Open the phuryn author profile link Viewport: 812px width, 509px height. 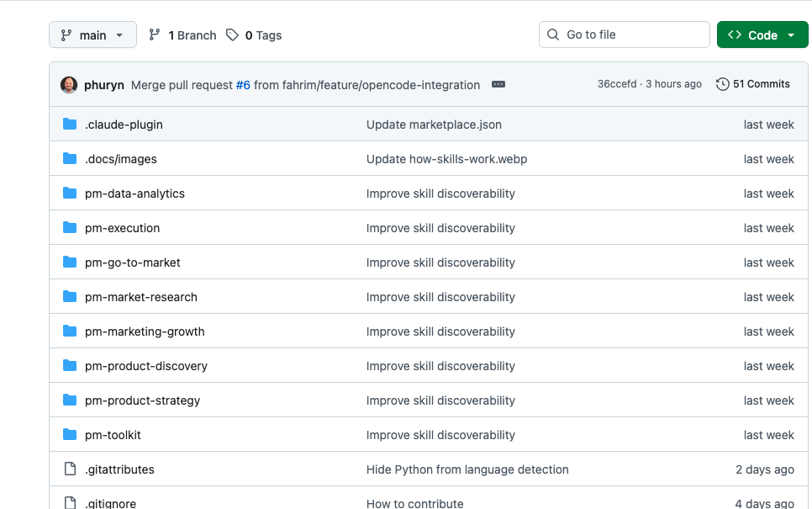(104, 85)
